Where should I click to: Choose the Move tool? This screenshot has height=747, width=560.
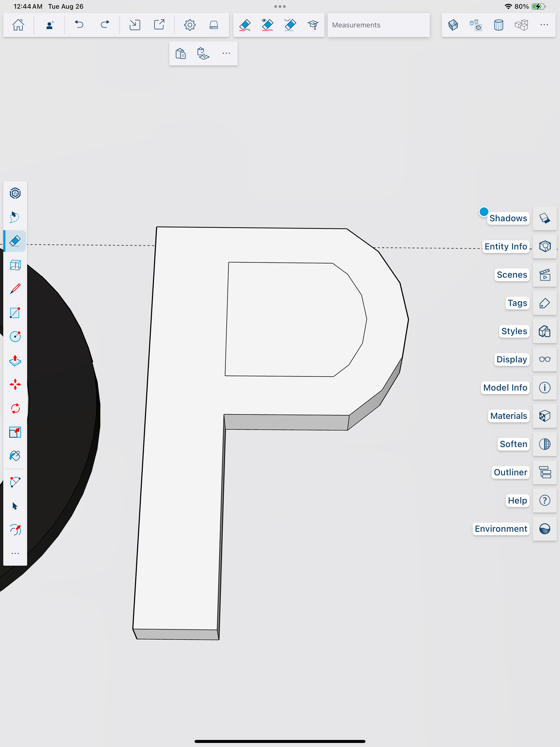coord(15,384)
